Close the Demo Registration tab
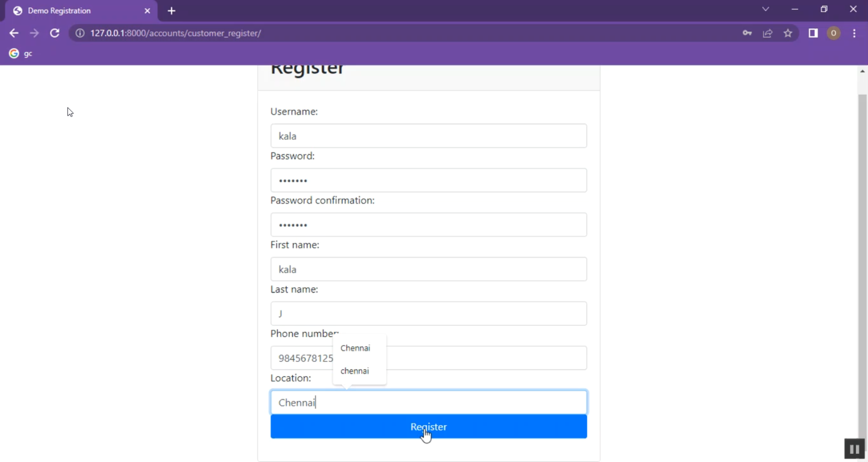 coord(147,11)
